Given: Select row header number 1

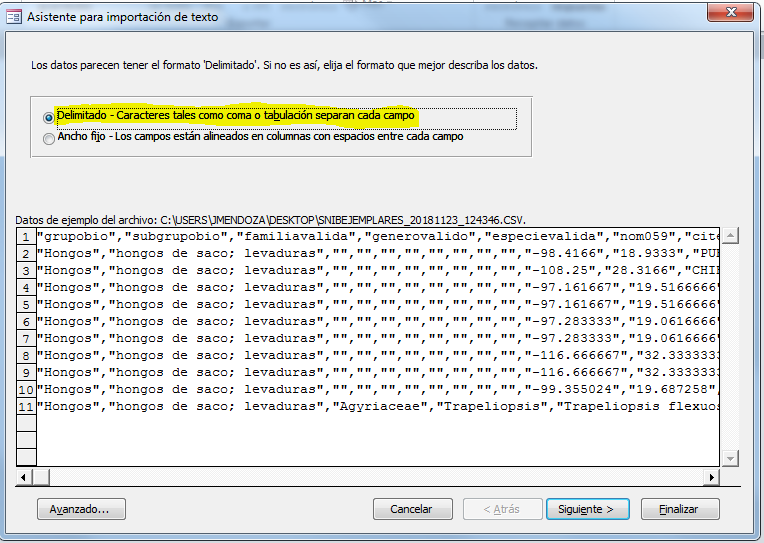Looking at the screenshot, I should [x=26, y=237].
